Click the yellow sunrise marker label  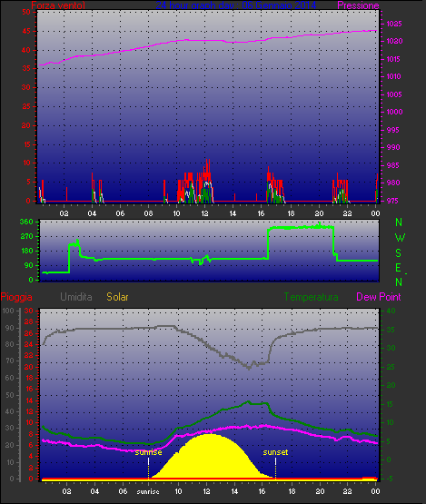[x=148, y=452]
